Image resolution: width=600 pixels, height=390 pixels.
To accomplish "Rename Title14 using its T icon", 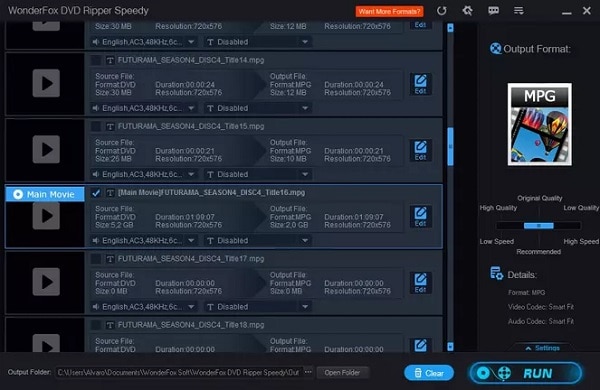I will tap(110, 60).
